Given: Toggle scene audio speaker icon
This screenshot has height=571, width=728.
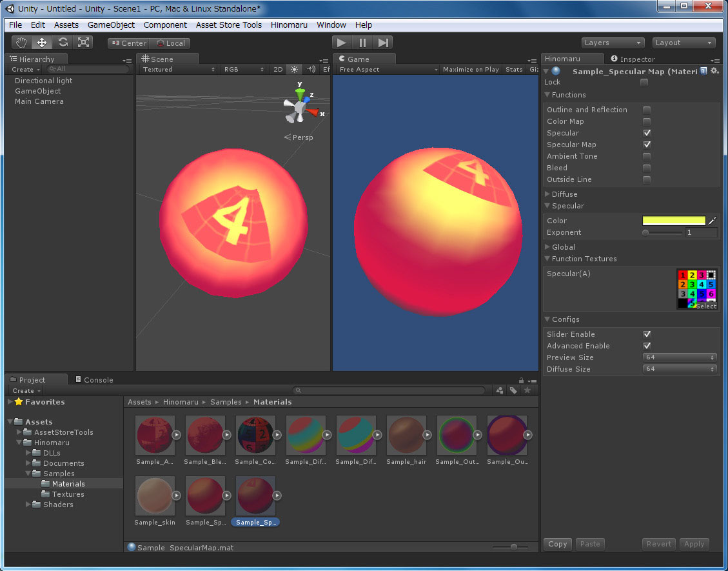Looking at the screenshot, I should pyautogui.click(x=311, y=69).
